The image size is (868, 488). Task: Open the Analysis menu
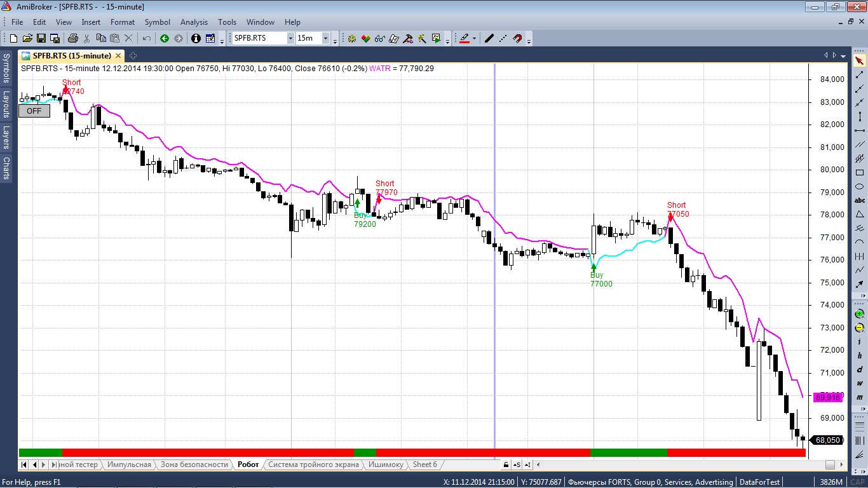click(x=194, y=22)
